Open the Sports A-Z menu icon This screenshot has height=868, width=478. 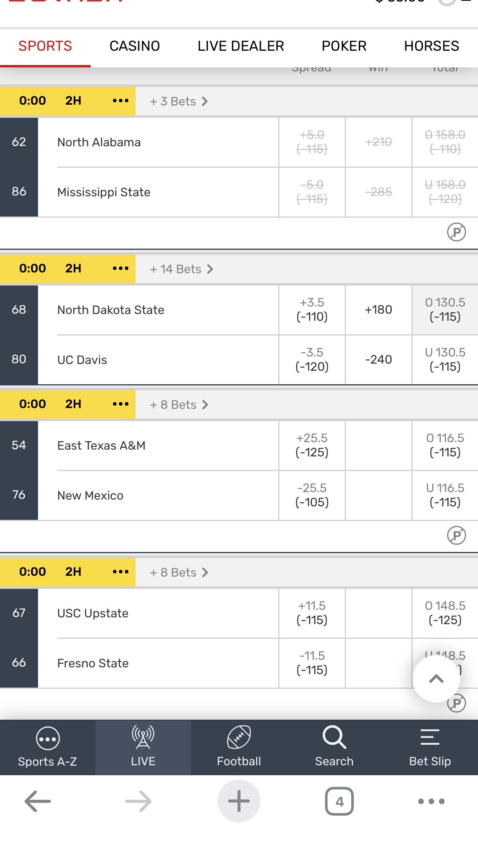48,739
